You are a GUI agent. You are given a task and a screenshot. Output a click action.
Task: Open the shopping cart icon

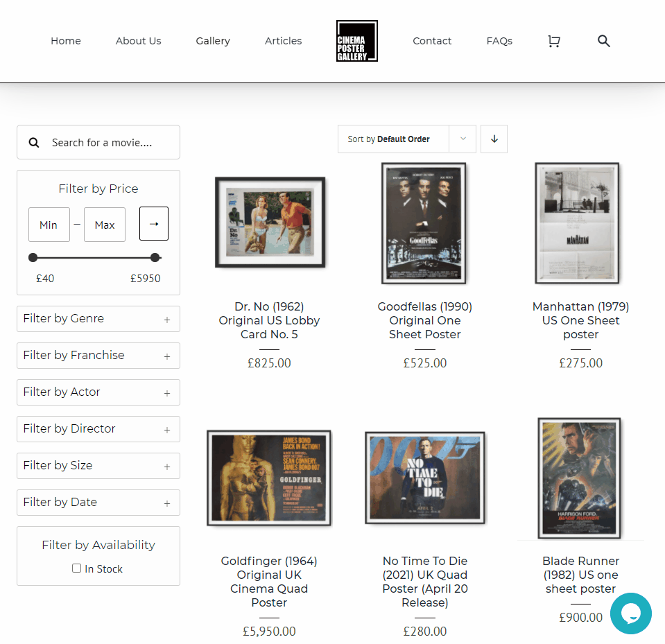pos(554,41)
